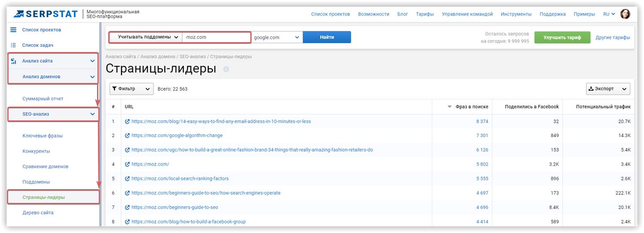Open the google.com search engine dropdown

[x=276, y=37]
